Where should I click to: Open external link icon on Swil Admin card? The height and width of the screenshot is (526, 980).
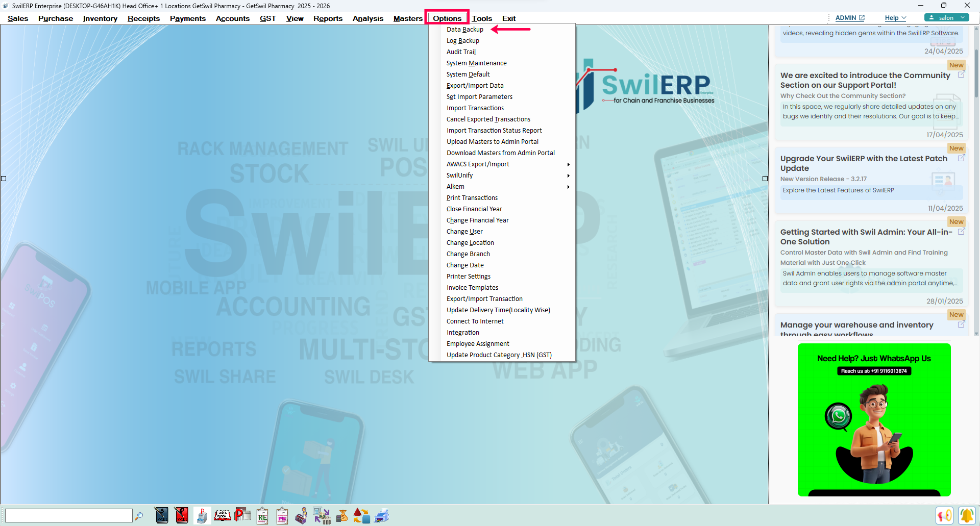[x=961, y=232]
